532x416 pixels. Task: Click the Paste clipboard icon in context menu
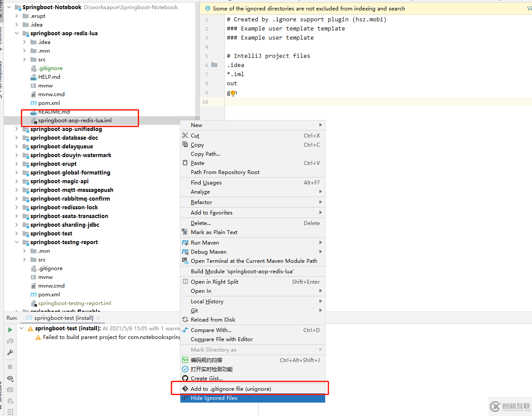pyautogui.click(x=185, y=163)
